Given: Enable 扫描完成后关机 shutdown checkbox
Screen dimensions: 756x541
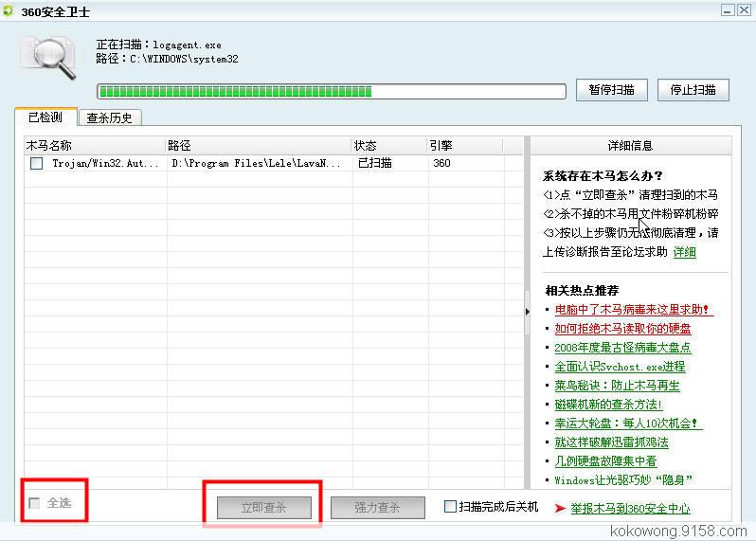Looking at the screenshot, I should click(450, 506).
